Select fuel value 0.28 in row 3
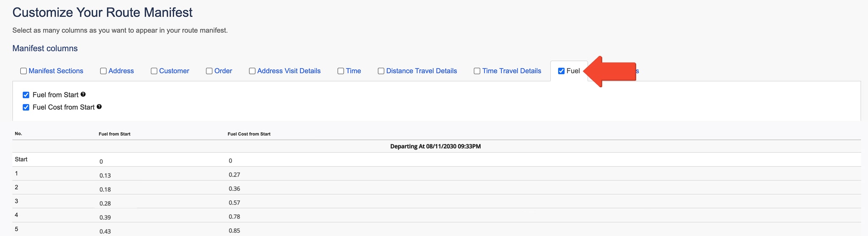Viewport: 868px width, 236px height. (x=105, y=203)
